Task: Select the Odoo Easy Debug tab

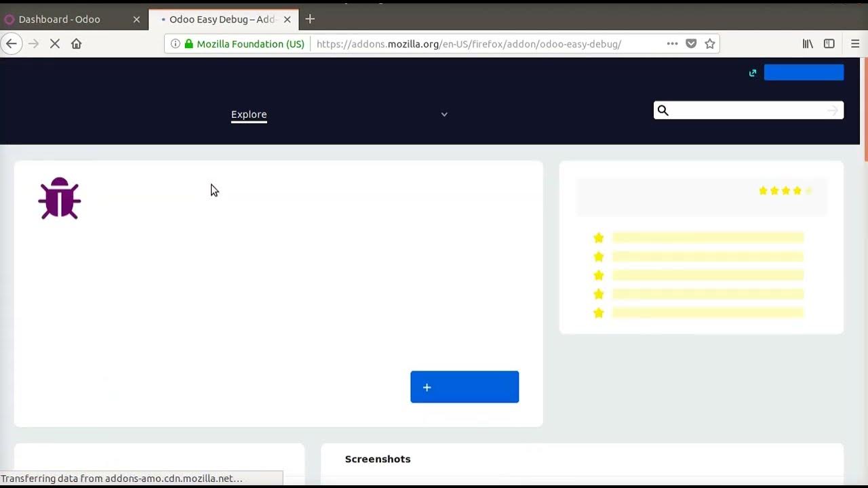Action: pos(224,19)
